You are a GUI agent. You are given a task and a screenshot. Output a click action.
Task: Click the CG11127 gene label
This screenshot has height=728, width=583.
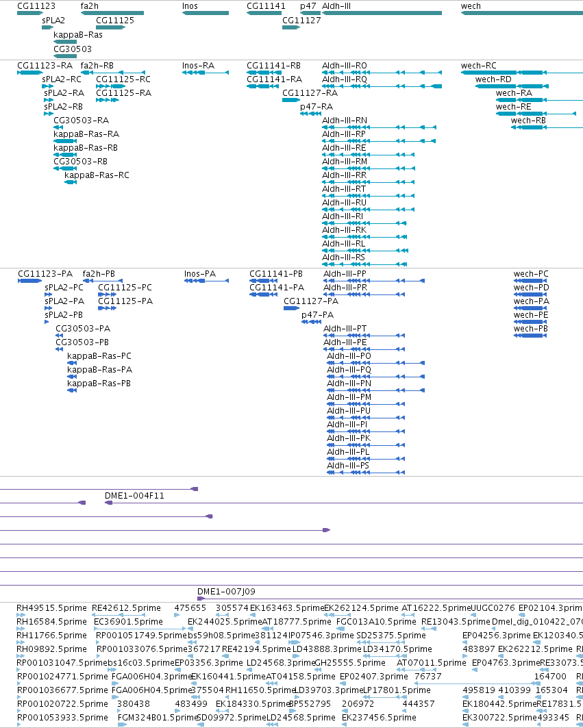coord(301,21)
